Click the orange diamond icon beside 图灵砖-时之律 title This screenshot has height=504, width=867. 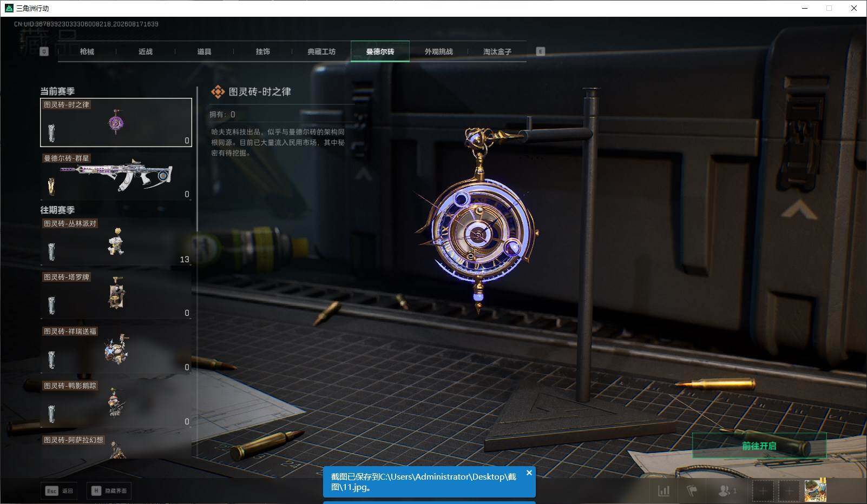tap(218, 92)
